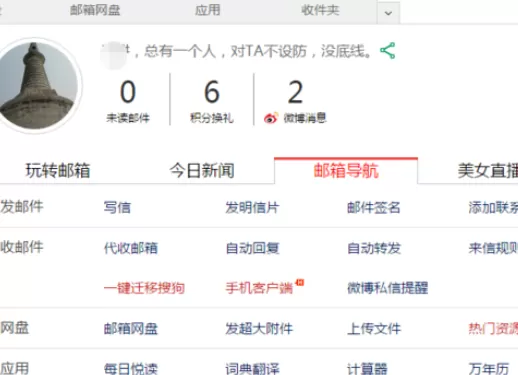Open the 邮箱网盘 link in the 网盘 row
The height and width of the screenshot is (375, 518).
tap(131, 329)
